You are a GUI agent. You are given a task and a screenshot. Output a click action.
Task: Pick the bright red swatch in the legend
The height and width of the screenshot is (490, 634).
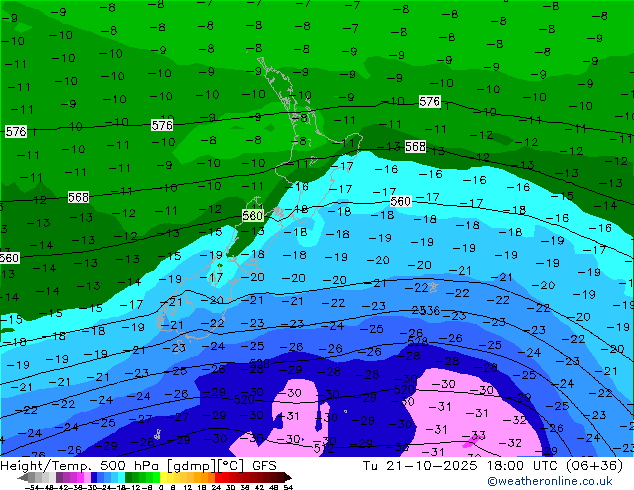tap(218, 477)
